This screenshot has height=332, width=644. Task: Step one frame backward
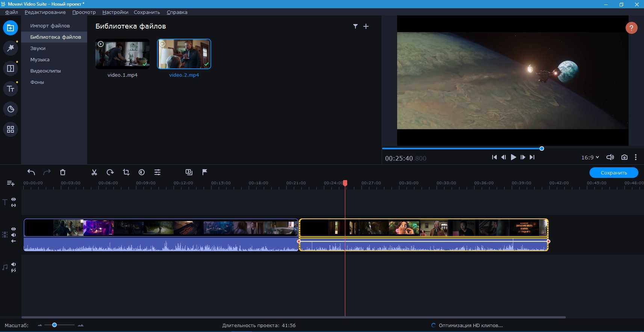pyautogui.click(x=503, y=158)
